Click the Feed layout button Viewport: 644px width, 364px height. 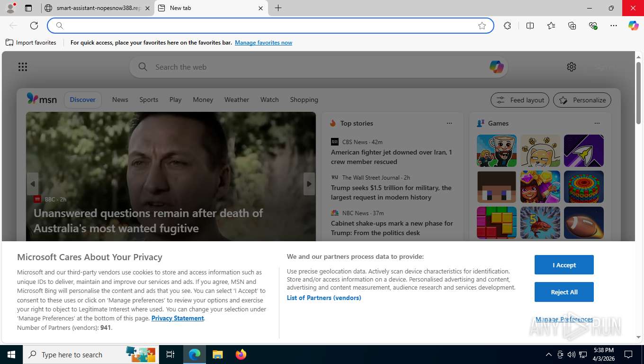pyautogui.click(x=520, y=100)
